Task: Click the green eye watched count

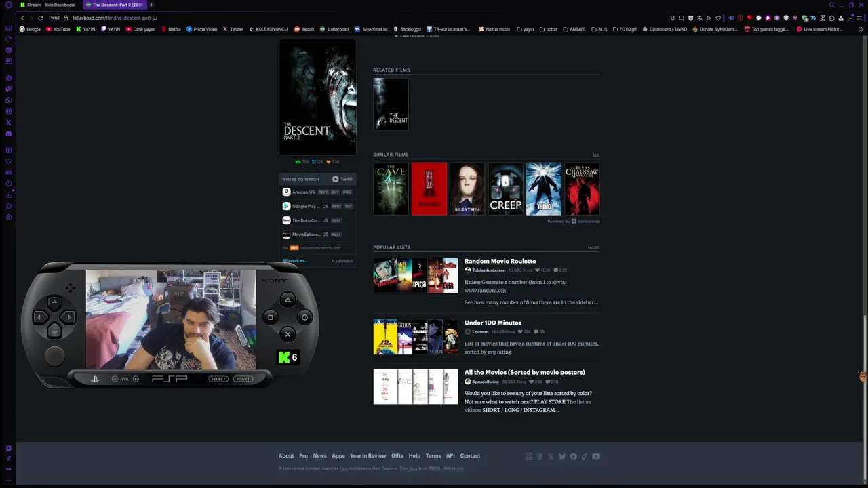Action: point(302,162)
